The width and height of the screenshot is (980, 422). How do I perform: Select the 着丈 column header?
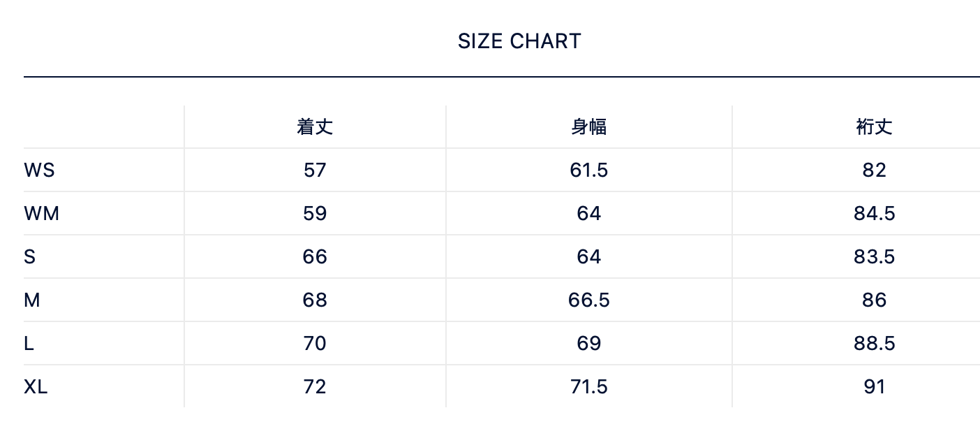[x=315, y=126]
